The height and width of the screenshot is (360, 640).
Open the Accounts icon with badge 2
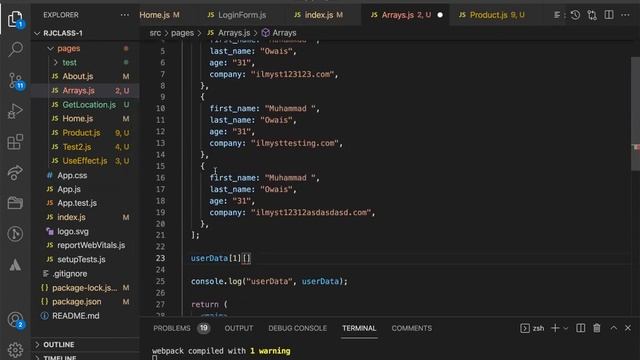pyautogui.click(x=16, y=320)
